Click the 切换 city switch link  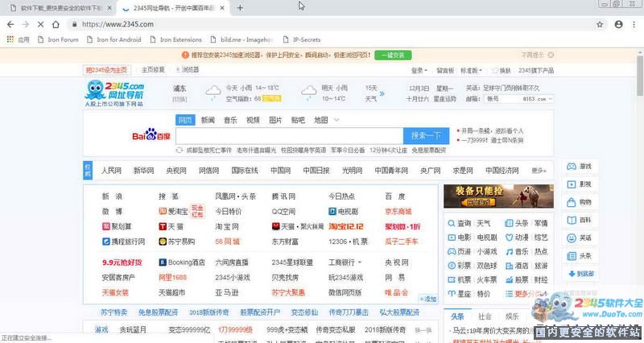[x=180, y=99]
